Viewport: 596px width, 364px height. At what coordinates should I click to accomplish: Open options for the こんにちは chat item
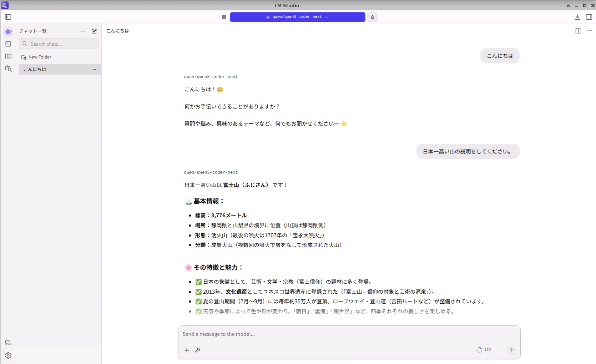pos(94,69)
